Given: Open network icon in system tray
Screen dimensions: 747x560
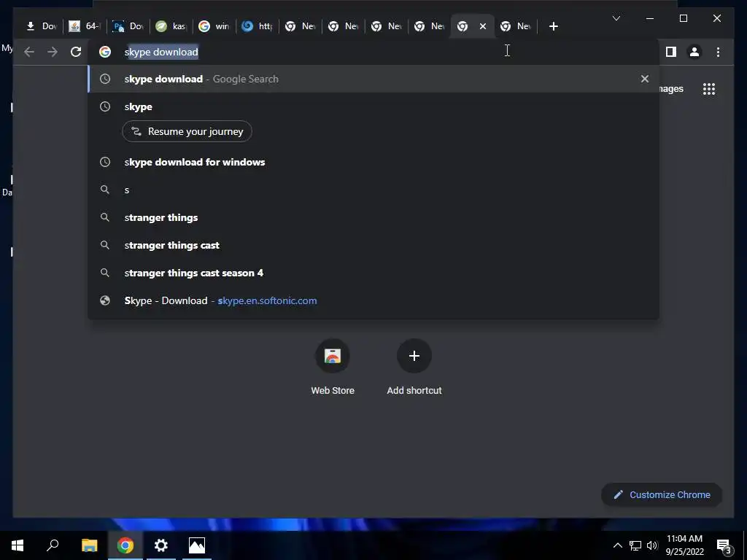Looking at the screenshot, I should pos(635,545).
